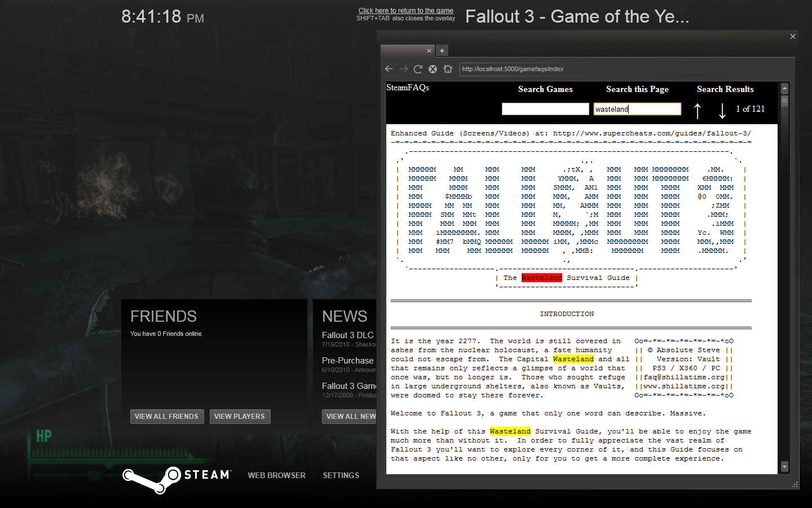Click the browser back arrow
812x508 pixels.
389,69
